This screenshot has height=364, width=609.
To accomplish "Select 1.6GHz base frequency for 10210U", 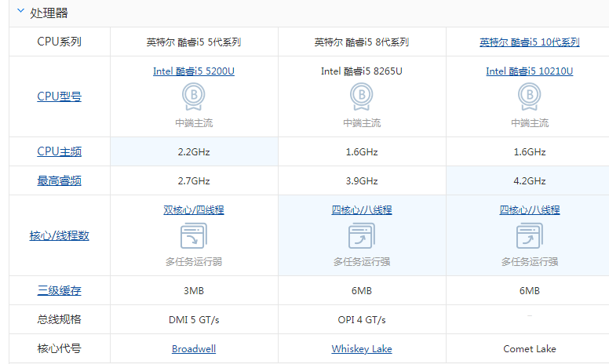I will tap(530, 151).
